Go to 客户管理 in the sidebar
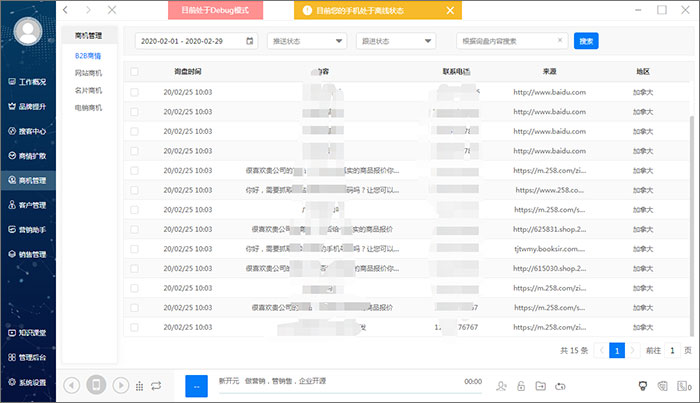 (28, 206)
